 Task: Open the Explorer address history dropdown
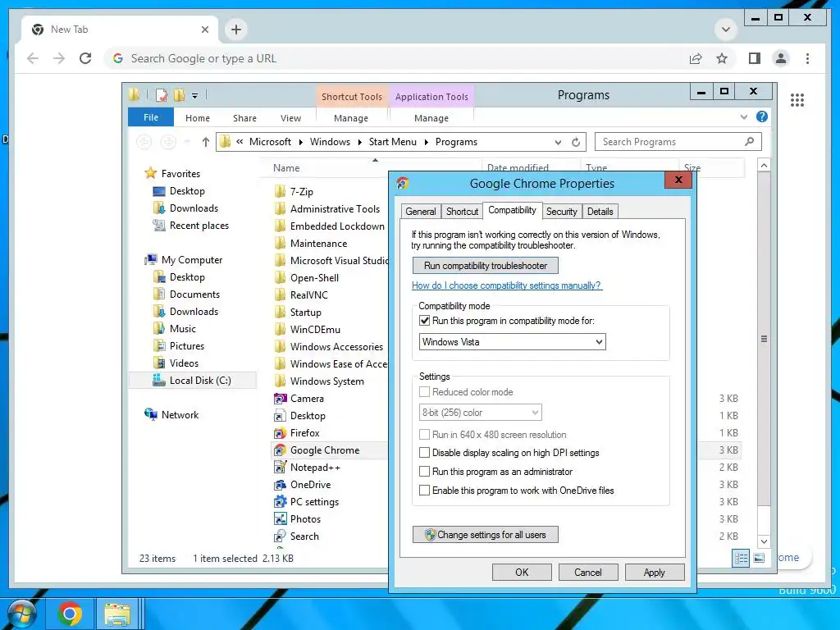(558, 142)
